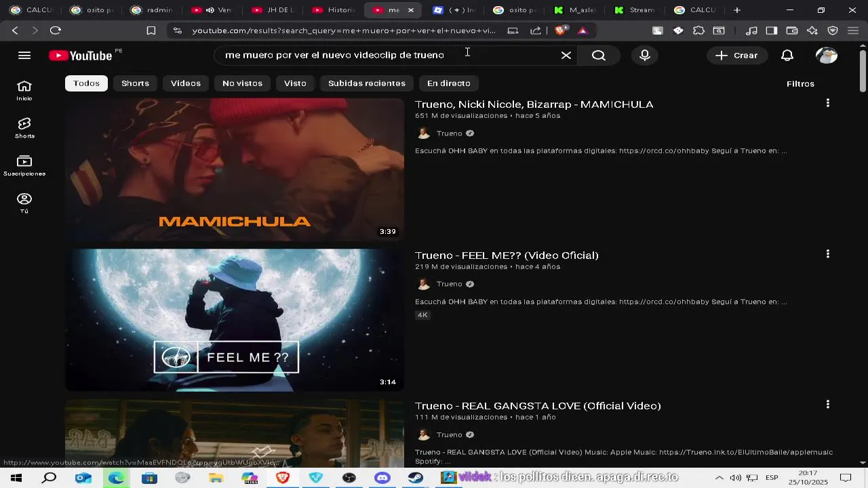Switch to the Histori tab
The height and width of the screenshot is (488, 868).
[334, 10]
